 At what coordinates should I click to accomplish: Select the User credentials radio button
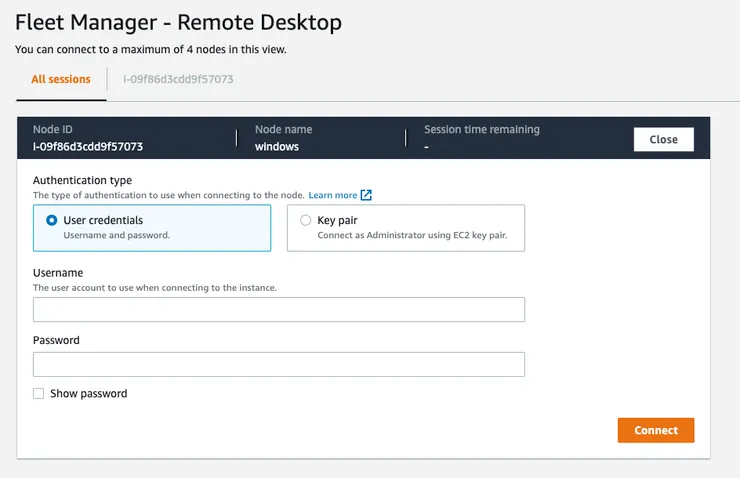click(x=51, y=220)
